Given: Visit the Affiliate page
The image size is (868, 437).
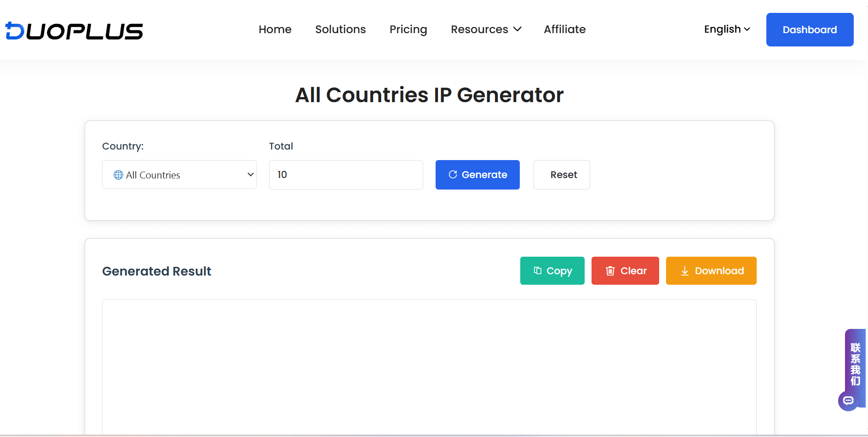Looking at the screenshot, I should (565, 29).
